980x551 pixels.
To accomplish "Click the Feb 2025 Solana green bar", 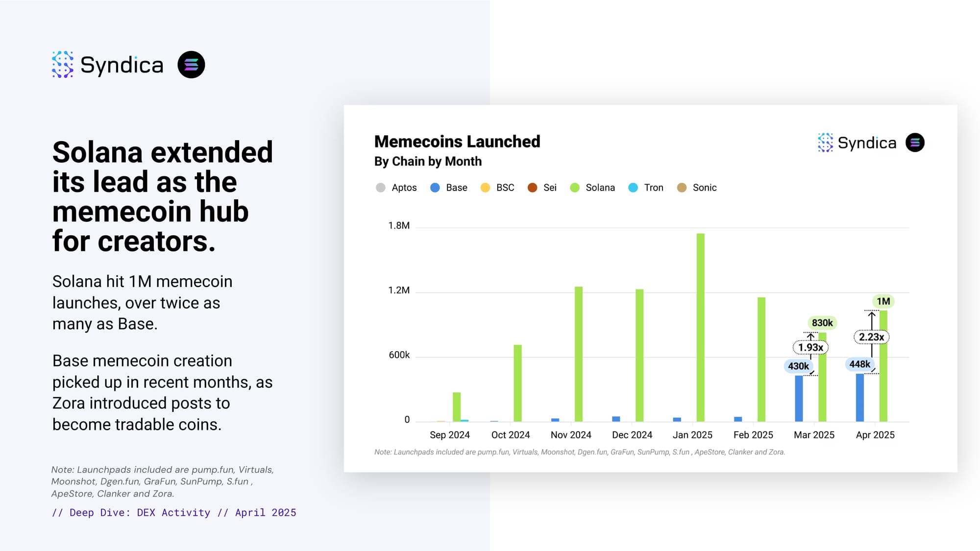I will click(761, 359).
